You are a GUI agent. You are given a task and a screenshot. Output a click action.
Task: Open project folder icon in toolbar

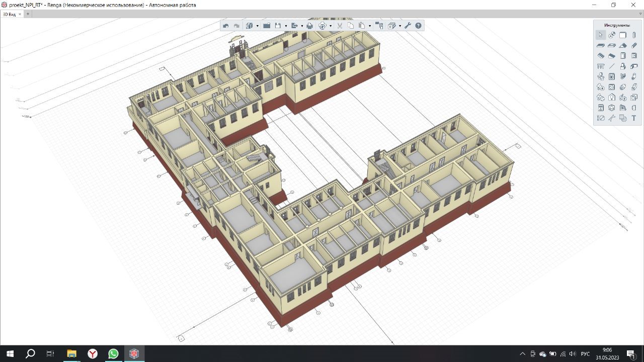[x=267, y=26]
